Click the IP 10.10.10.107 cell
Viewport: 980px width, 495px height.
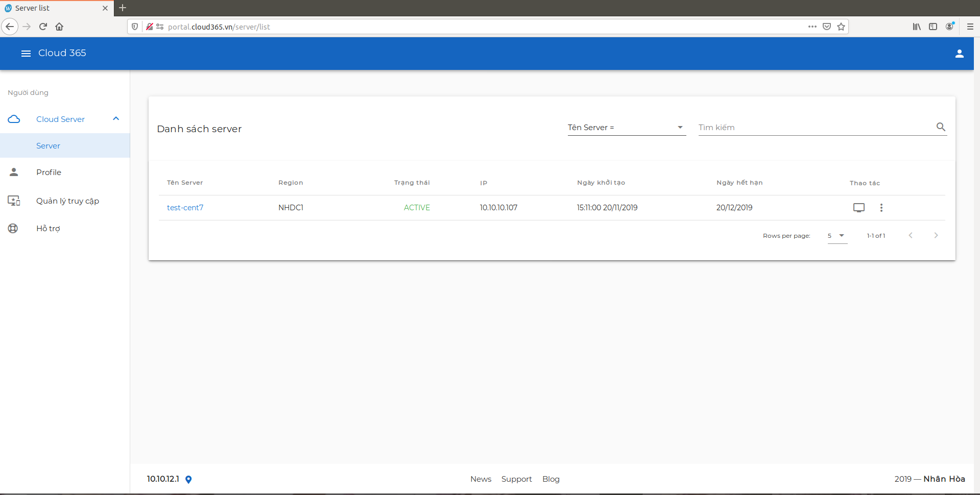point(498,208)
